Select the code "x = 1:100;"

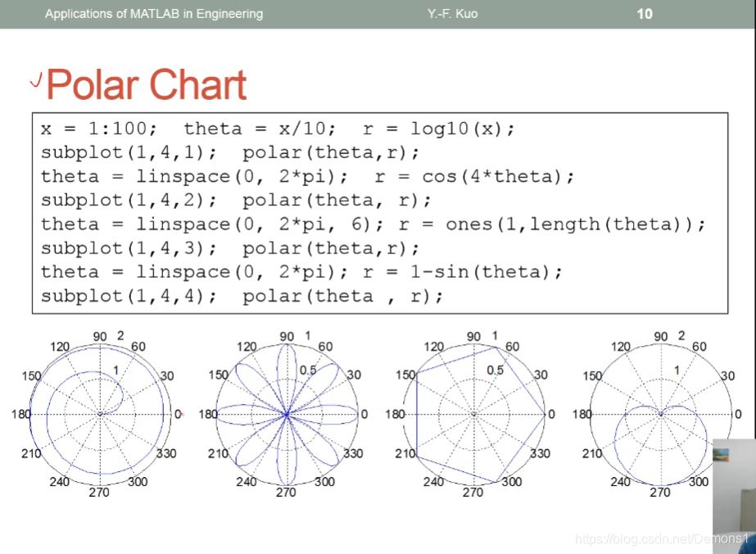point(99,129)
